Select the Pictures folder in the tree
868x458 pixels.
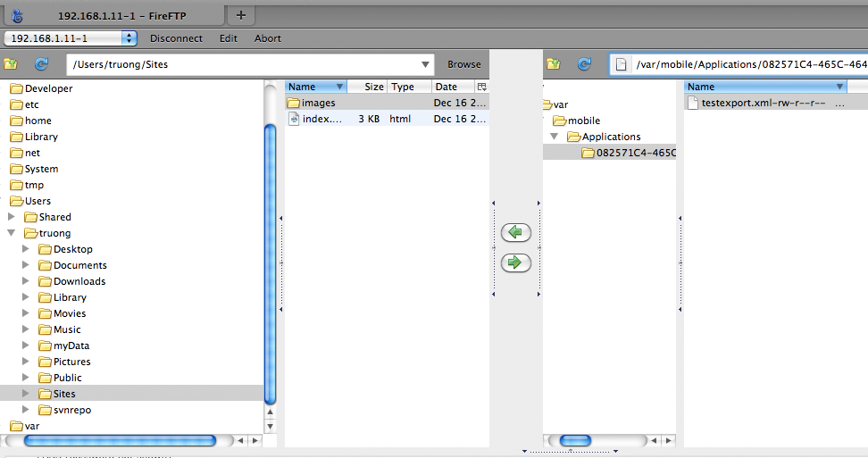pos(72,362)
